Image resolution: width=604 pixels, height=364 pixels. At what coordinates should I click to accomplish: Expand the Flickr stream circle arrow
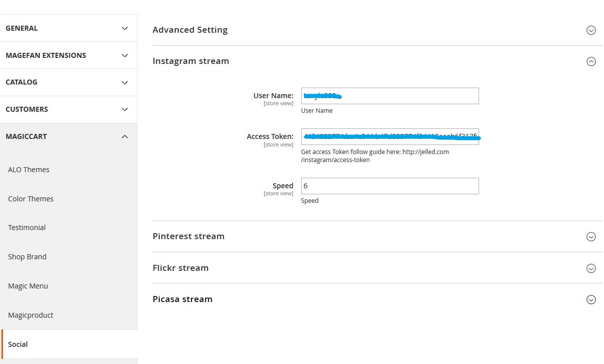(591, 268)
